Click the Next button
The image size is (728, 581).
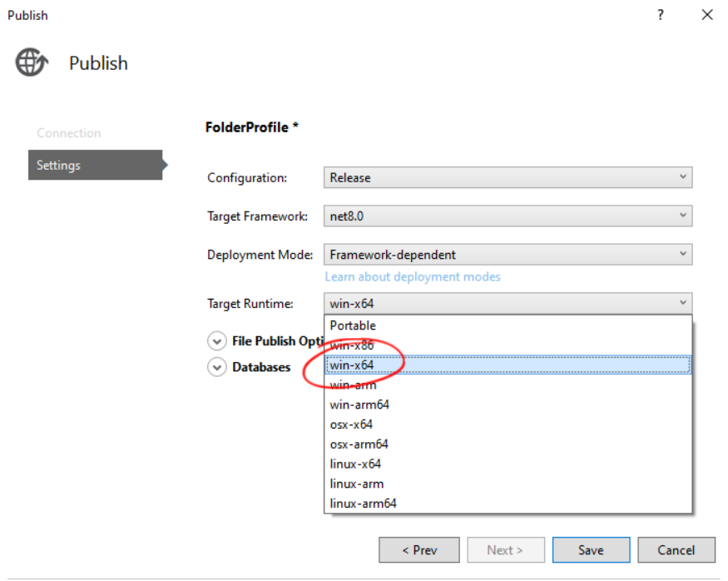click(506, 550)
